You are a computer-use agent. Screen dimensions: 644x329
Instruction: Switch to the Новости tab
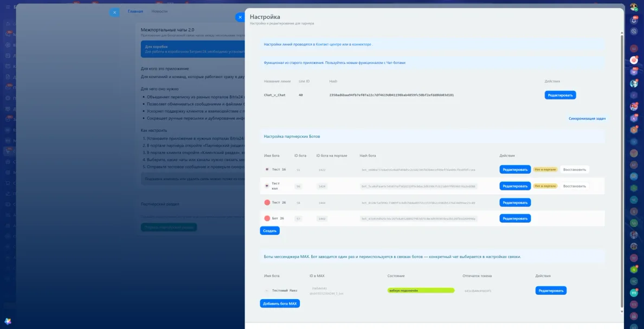coord(159,11)
